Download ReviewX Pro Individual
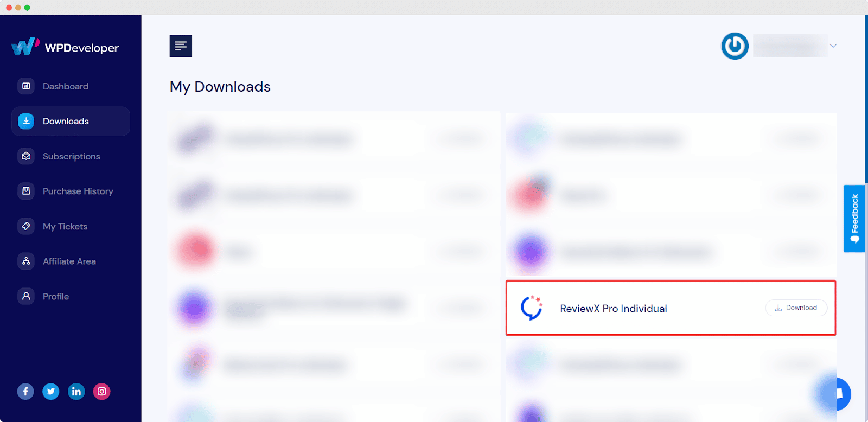The width and height of the screenshot is (868, 422). (796, 308)
